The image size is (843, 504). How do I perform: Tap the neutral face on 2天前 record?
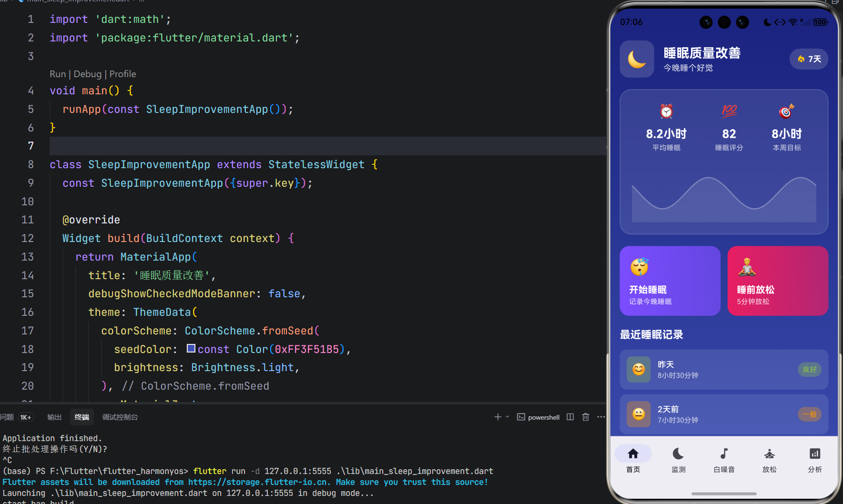point(639,414)
